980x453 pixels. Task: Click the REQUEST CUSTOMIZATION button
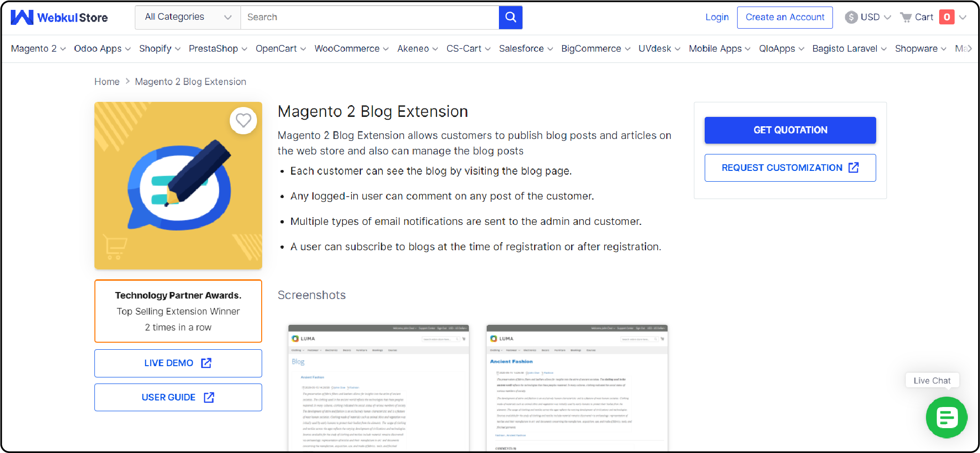(790, 168)
